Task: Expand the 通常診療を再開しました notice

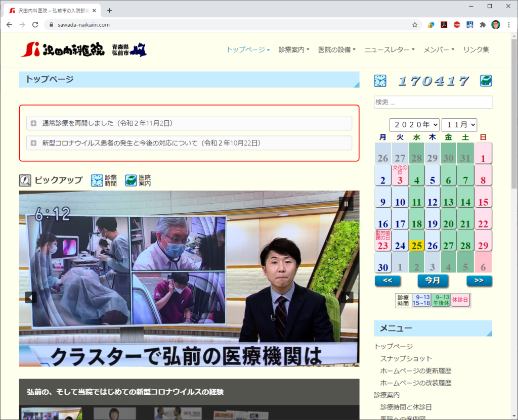Action: (x=33, y=123)
